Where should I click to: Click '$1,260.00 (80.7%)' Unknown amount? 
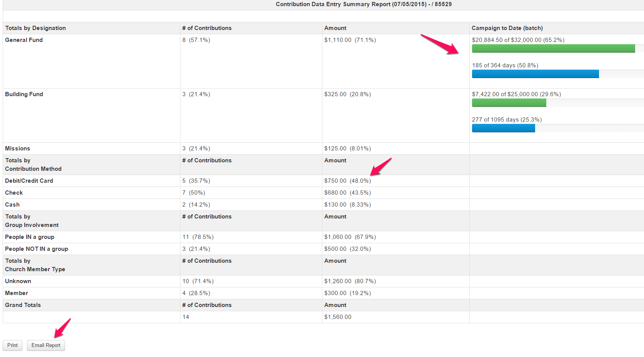click(350, 281)
